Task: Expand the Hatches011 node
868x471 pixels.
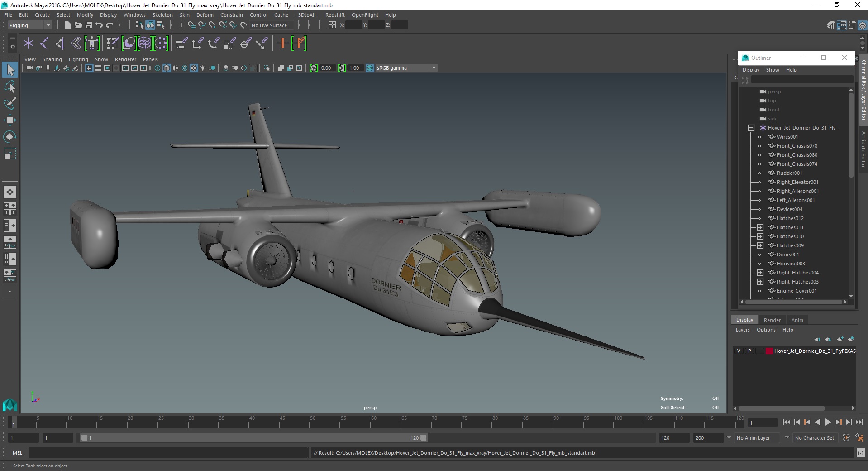Action: [x=760, y=227]
